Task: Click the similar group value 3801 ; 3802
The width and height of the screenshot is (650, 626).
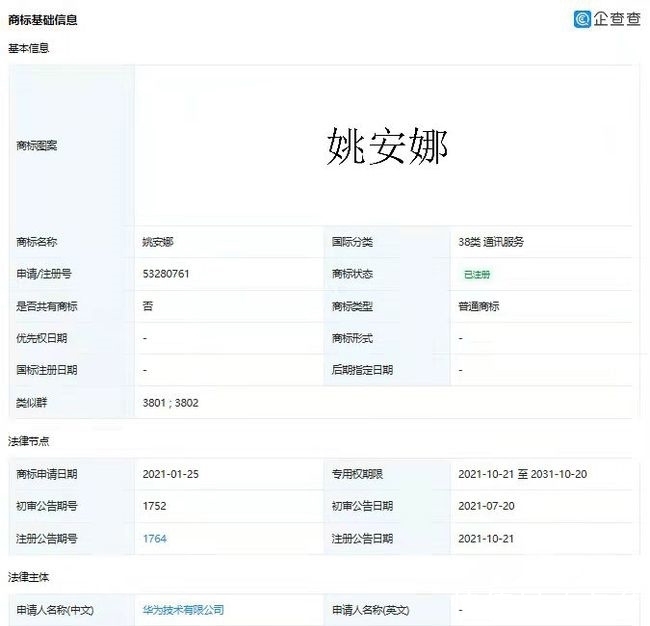Action: (x=170, y=403)
